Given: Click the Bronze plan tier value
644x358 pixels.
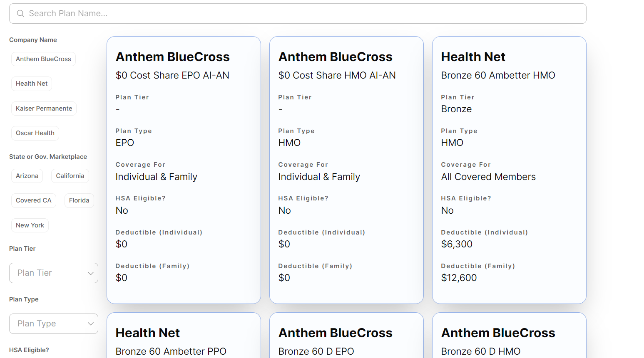Looking at the screenshot, I should tap(456, 109).
